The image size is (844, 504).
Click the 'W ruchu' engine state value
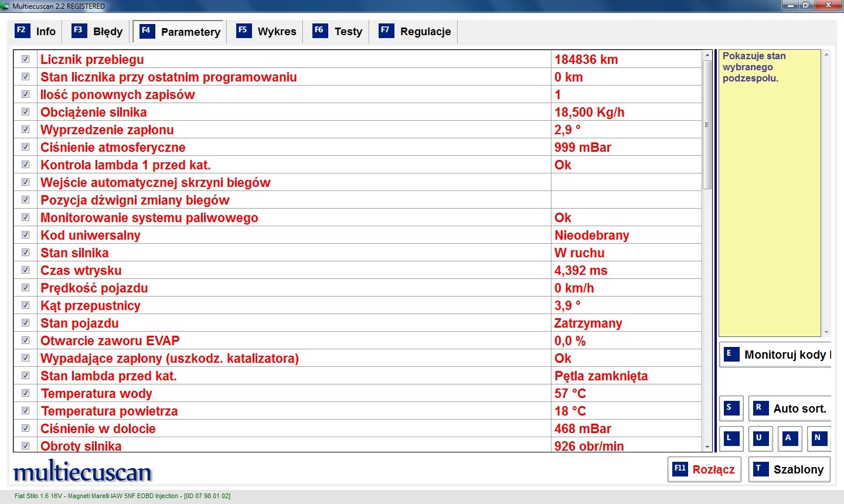[580, 253]
